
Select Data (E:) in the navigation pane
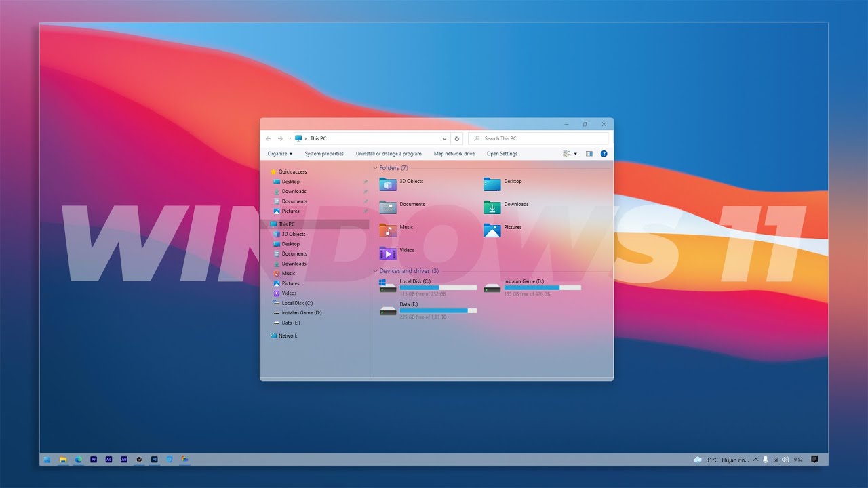pos(286,323)
